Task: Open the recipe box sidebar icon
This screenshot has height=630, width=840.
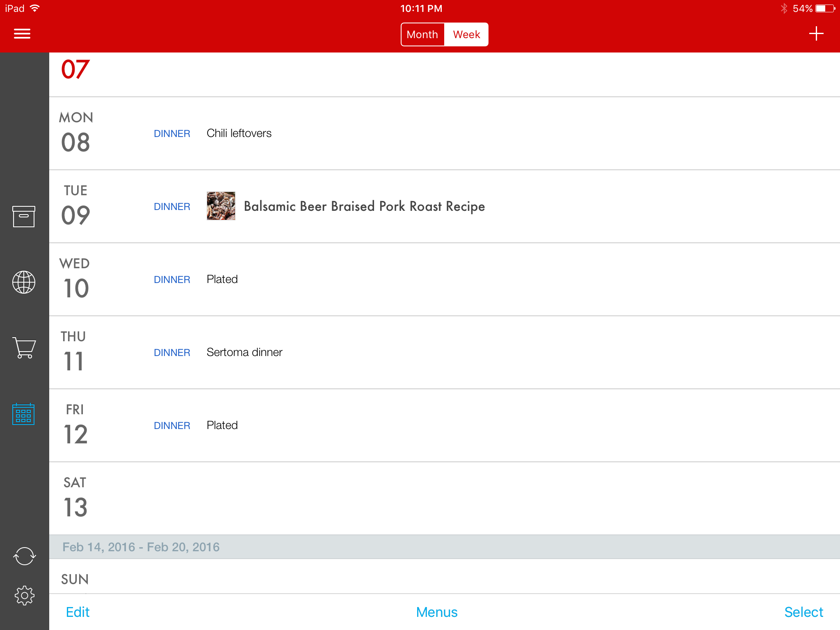Action: click(x=24, y=216)
